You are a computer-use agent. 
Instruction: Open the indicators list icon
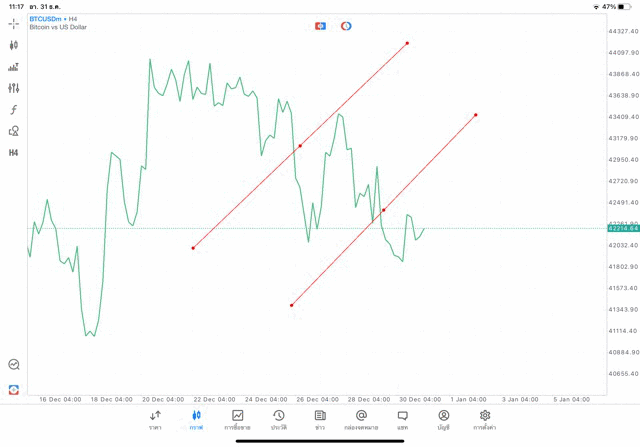pyautogui.click(x=14, y=67)
